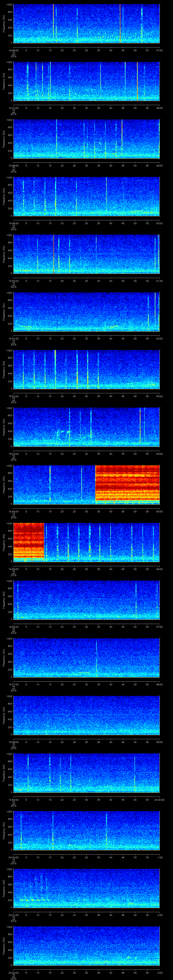Click the spectrogram panel starting at 19:53:00
The width and height of the screenshot is (173, 980).
point(87,427)
